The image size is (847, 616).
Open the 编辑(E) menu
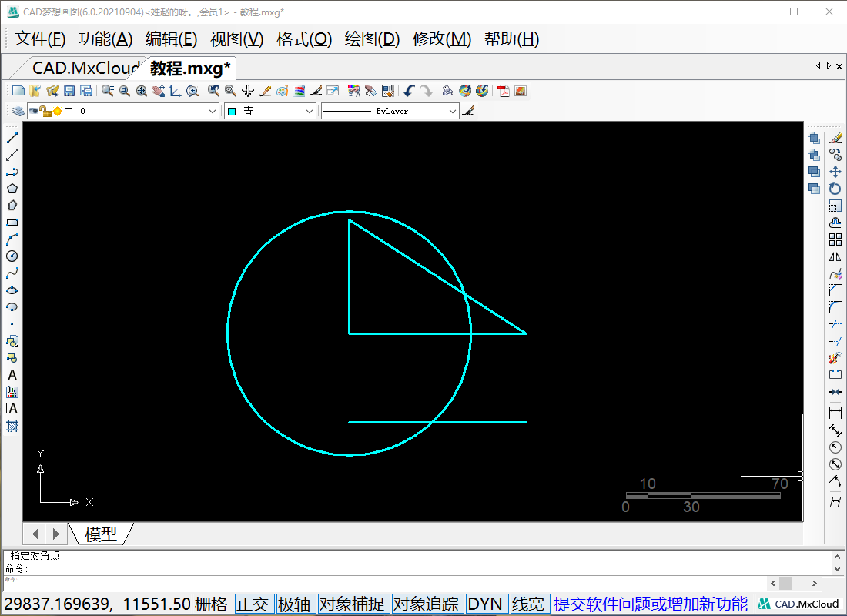click(171, 39)
